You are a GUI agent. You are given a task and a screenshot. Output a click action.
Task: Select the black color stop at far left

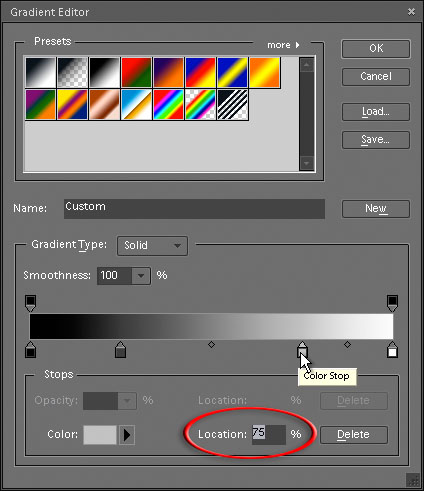click(31, 350)
